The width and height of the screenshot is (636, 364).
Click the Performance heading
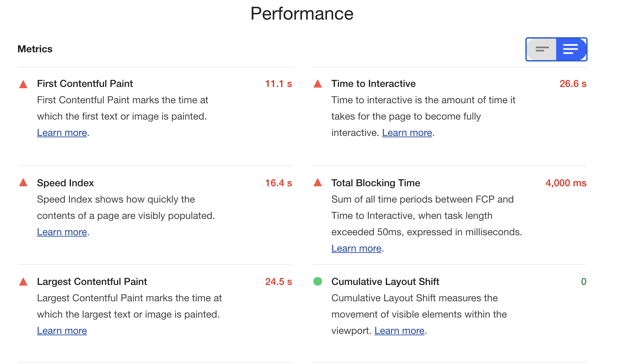[x=302, y=14]
